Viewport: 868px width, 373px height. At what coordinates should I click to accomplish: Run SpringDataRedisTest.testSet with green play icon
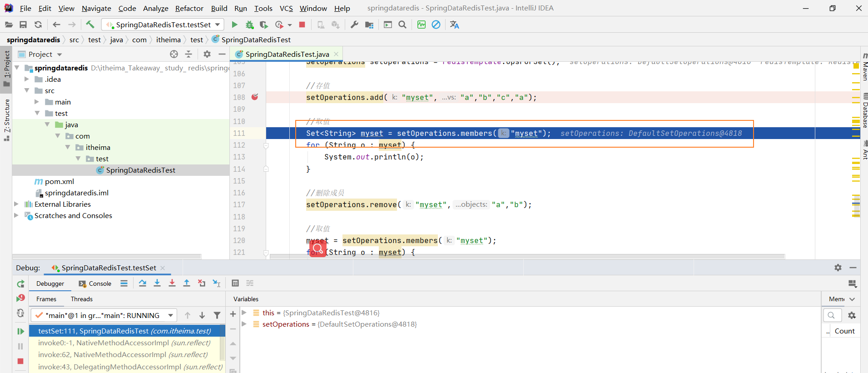click(x=234, y=25)
